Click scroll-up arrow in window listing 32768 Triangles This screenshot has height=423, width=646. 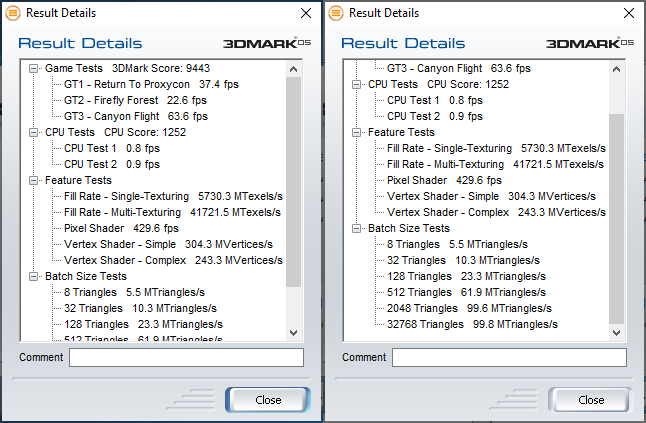coord(616,69)
